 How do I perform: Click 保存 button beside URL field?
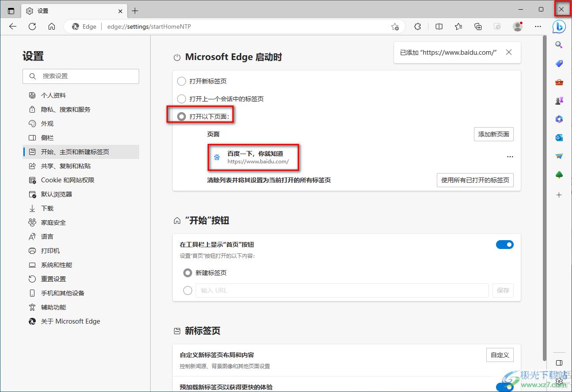[503, 290]
